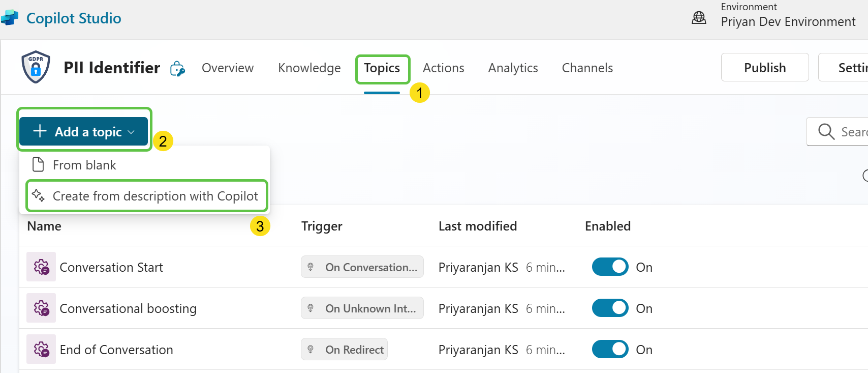Click the Conversational boosting topic icon
The width and height of the screenshot is (868, 373).
tap(41, 308)
